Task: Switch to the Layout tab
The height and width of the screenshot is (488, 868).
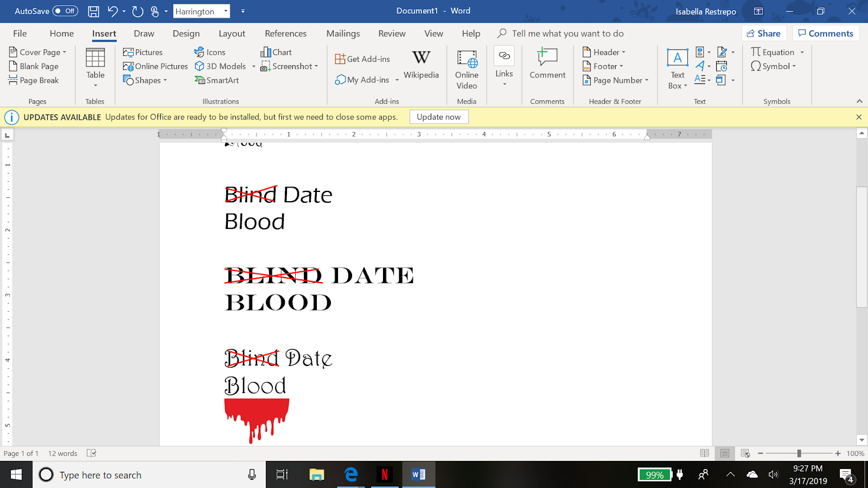Action: pos(232,33)
